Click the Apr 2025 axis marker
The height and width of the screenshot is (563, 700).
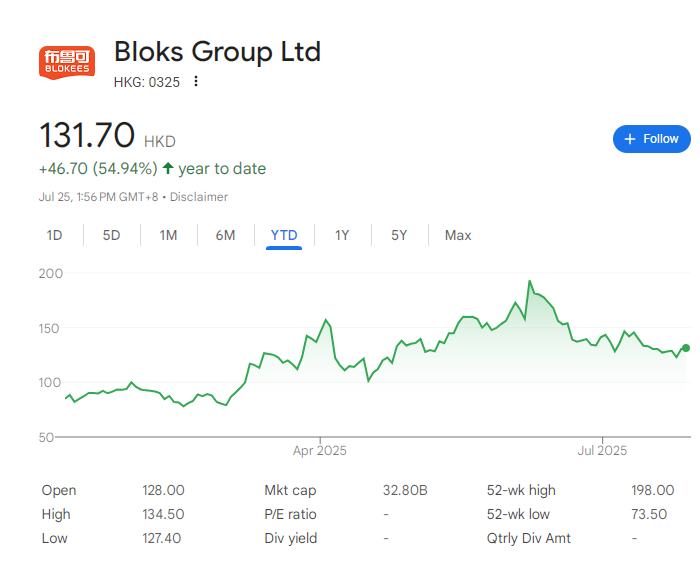(320, 450)
